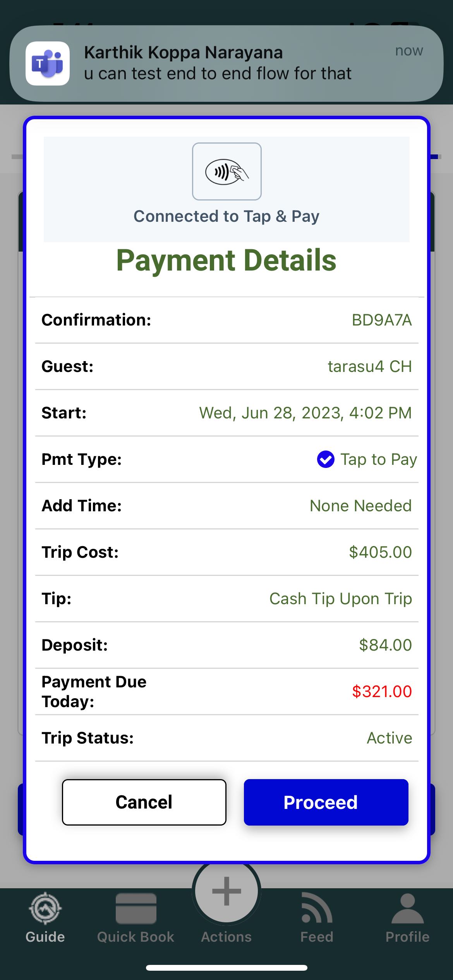453x980 pixels.
Task: Tap the contactless Tap & Pay icon
Action: click(226, 171)
